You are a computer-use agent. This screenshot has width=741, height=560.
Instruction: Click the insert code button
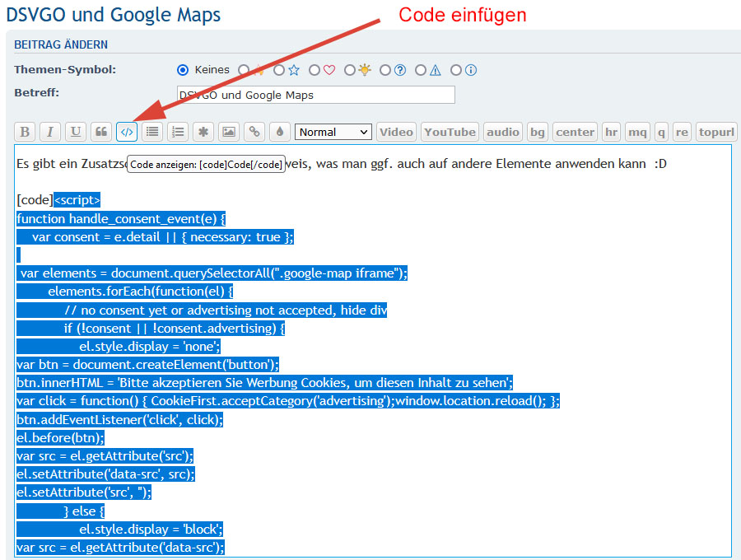(x=127, y=132)
